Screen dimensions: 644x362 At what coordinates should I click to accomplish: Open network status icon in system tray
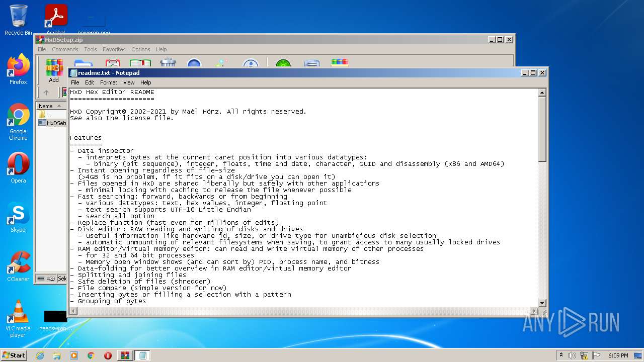[584, 355]
